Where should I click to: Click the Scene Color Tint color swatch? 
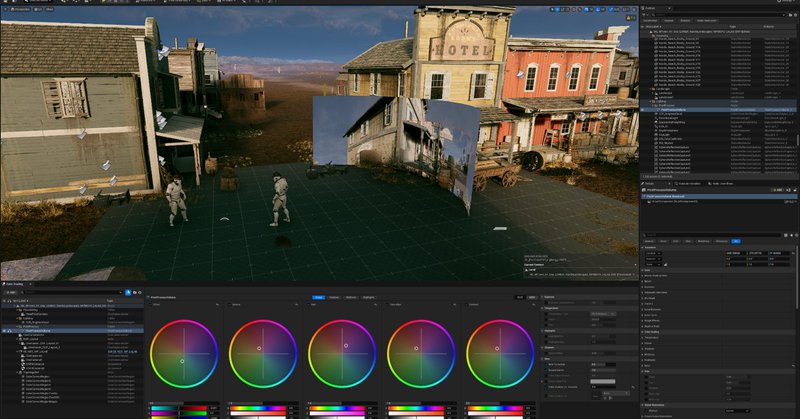603,381
